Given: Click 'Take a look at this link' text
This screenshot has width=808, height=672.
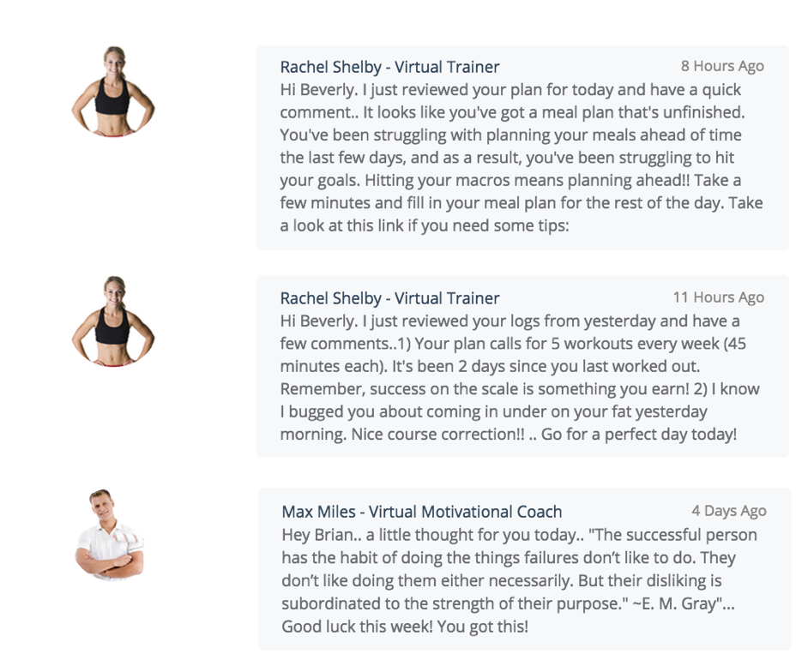Looking at the screenshot, I should tap(522, 214).
